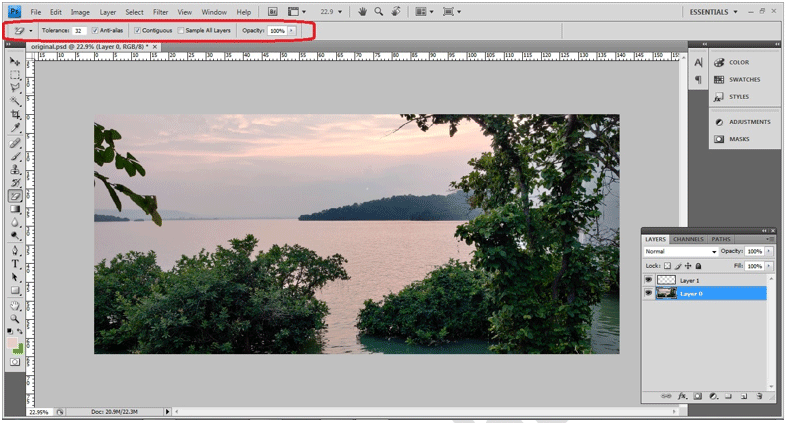This screenshot has height=423, width=786.
Task: Select the Magic Eraser tool in toolbox
Action: click(15, 196)
